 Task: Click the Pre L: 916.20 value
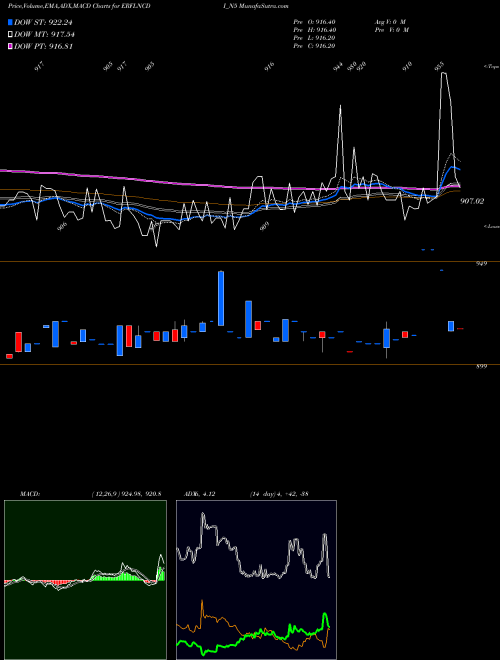[314, 38]
